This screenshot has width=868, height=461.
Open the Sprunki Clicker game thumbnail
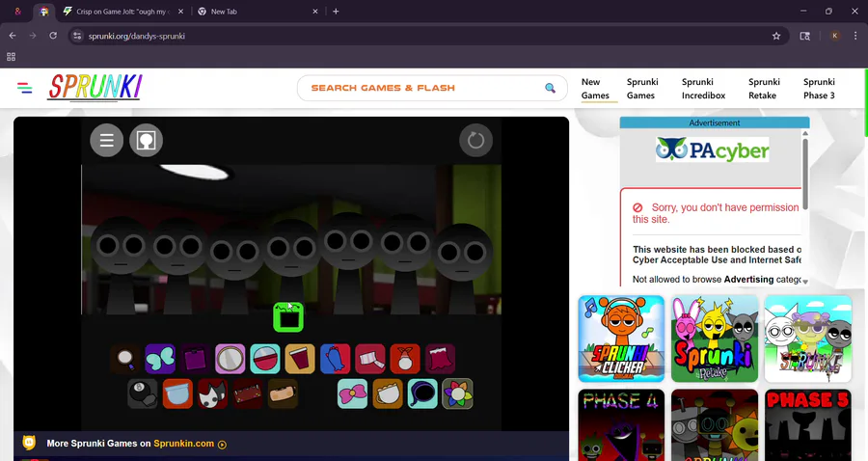click(621, 339)
